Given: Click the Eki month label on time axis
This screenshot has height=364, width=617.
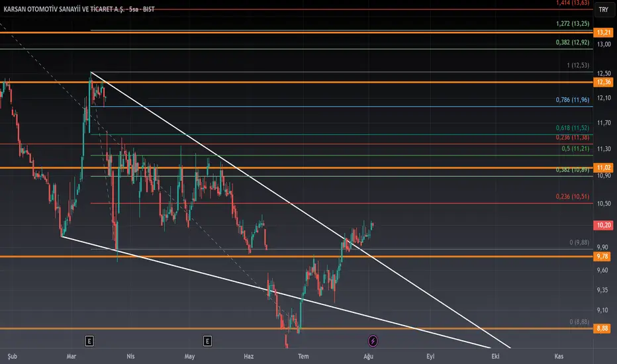Looking at the screenshot, I should point(495,357).
